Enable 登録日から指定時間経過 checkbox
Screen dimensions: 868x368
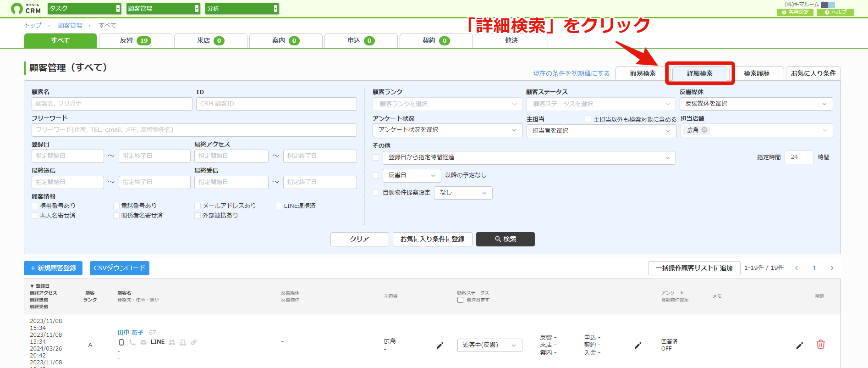[376, 157]
